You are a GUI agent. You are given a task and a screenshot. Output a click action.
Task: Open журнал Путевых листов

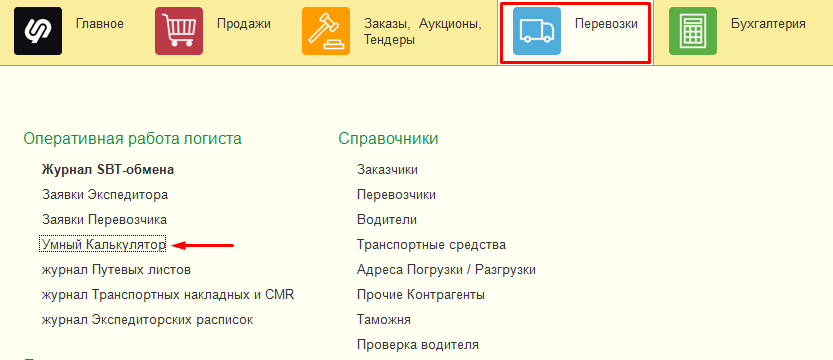pyautogui.click(x=116, y=270)
